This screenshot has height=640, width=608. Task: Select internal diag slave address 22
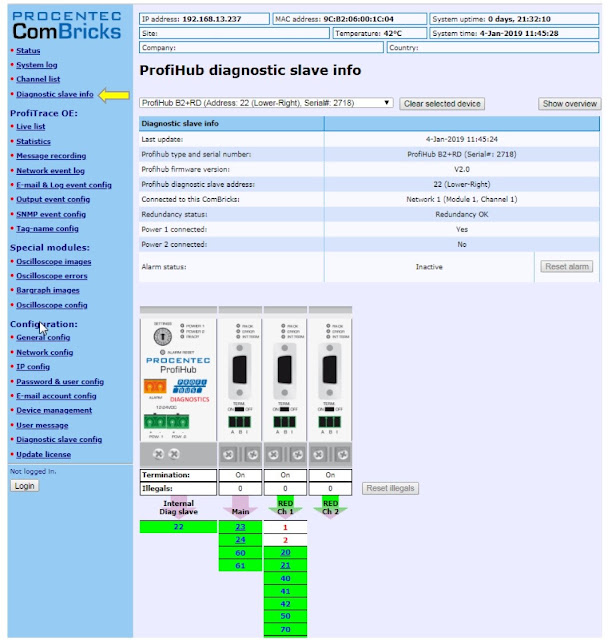point(178,527)
